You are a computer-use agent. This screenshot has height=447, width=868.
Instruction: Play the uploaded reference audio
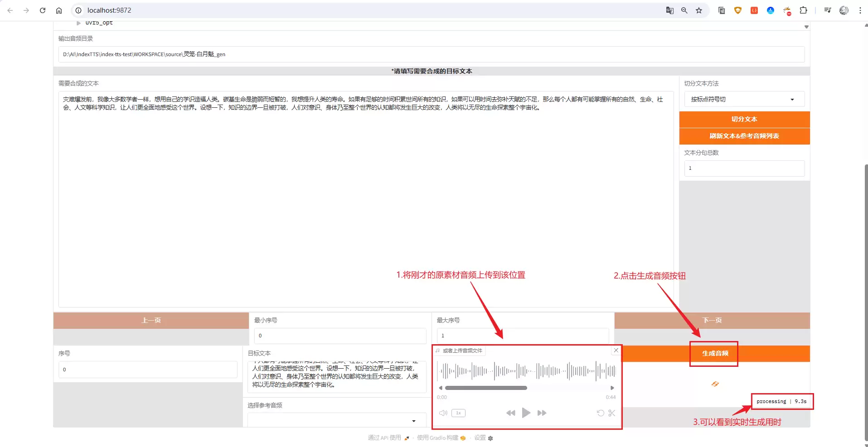(526, 413)
